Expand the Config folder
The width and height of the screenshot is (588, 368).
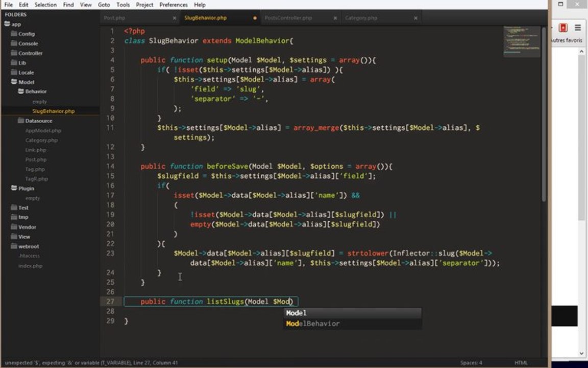23,34
